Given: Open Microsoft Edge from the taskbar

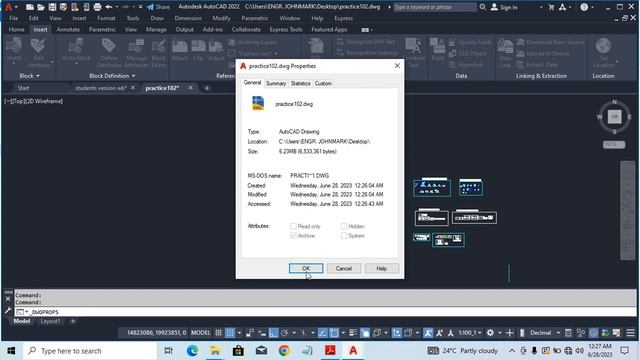Looking at the screenshot, I should point(192,351).
